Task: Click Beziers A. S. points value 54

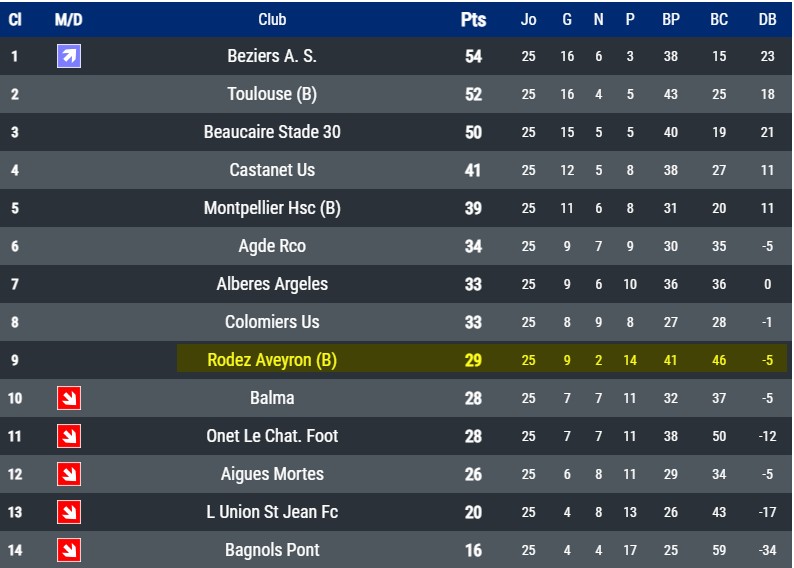Action: pyautogui.click(x=473, y=56)
